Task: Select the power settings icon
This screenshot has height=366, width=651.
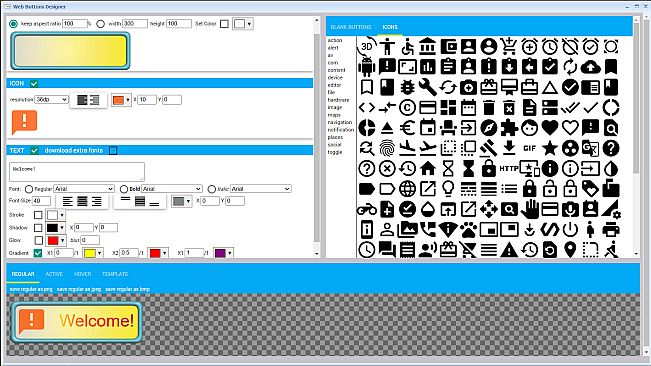Action: (x=570, y=229)
